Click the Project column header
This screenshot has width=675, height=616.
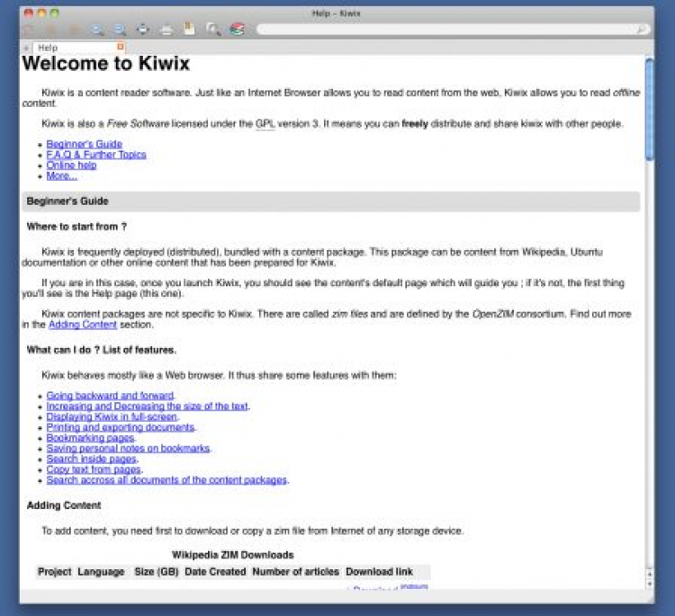55,572
